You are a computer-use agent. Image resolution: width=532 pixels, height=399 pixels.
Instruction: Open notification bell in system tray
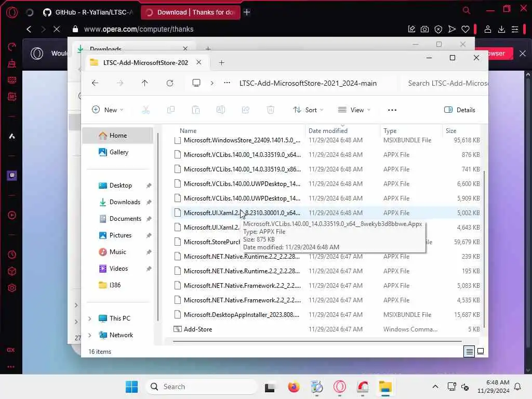(x=517, y=387)
